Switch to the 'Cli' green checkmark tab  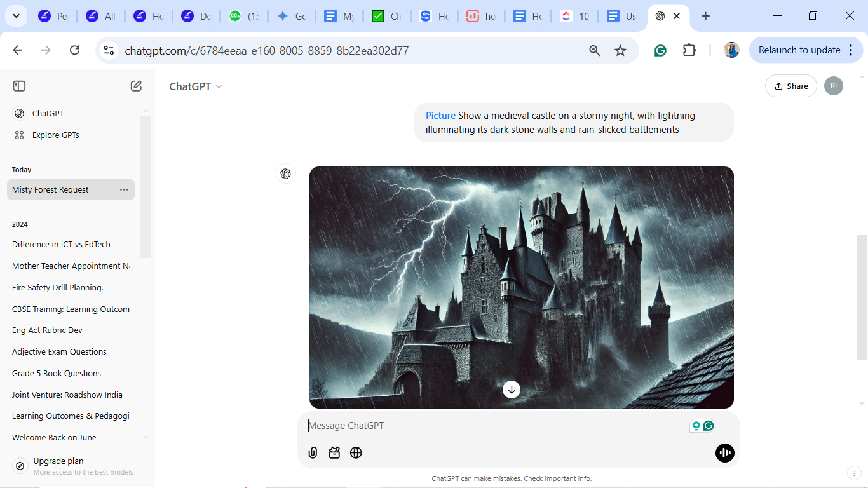[387, 16]
